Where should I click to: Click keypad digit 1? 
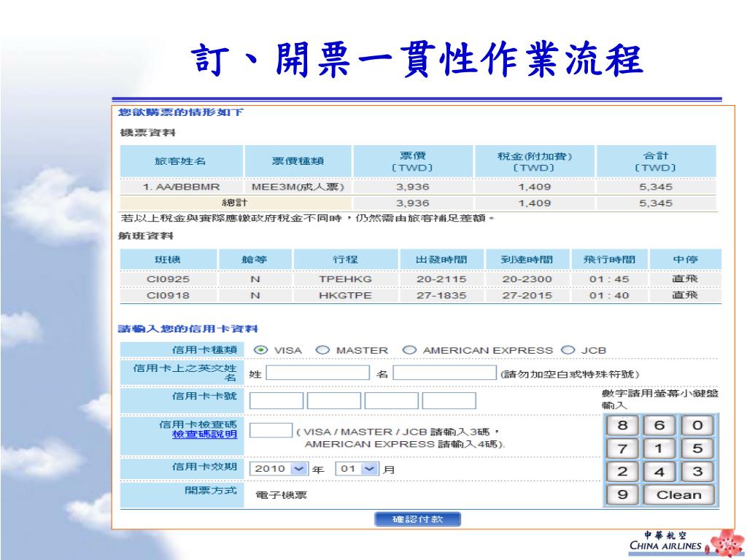click(x=659, y=448)
